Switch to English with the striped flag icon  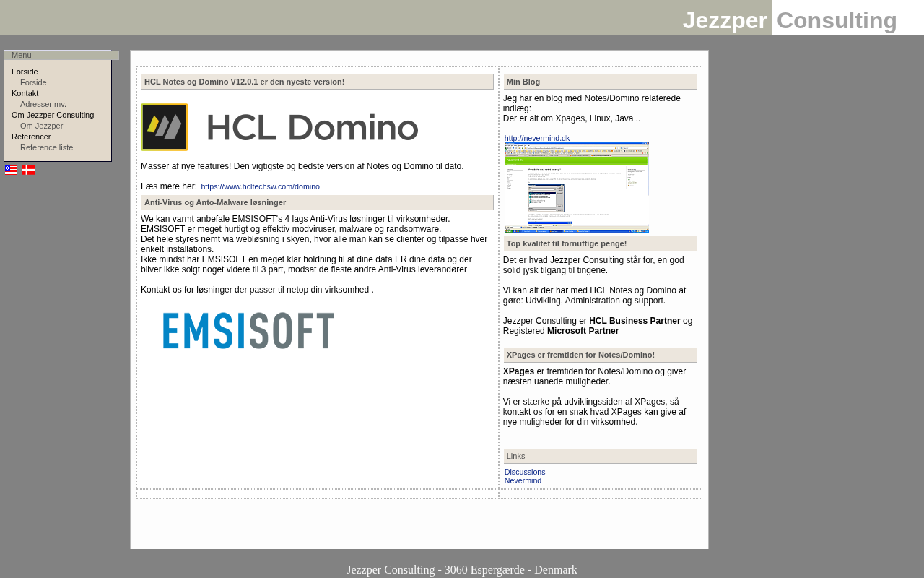[11, 170]
